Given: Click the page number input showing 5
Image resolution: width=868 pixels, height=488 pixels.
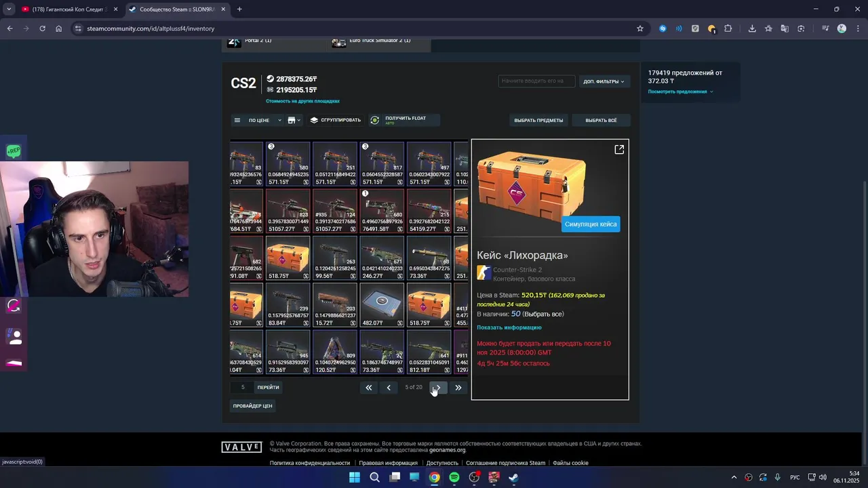Looking at the screenshot, I should pos(243,388).
